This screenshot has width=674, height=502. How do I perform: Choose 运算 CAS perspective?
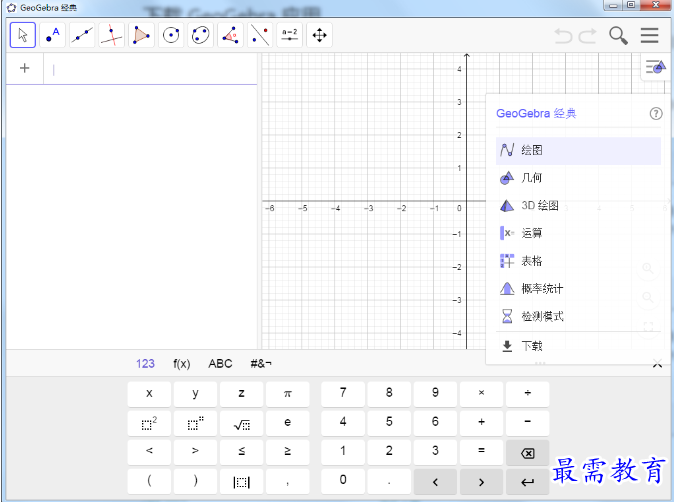(578, 233)
